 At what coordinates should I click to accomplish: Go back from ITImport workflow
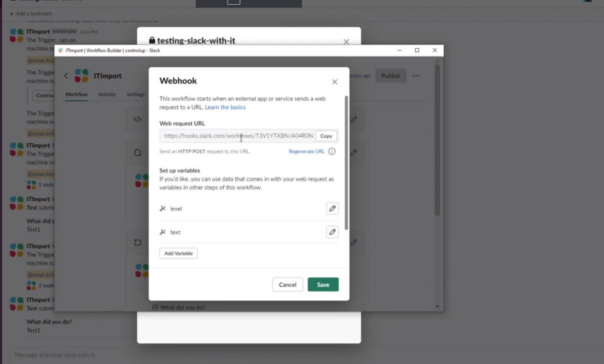[x=66, y=76]
